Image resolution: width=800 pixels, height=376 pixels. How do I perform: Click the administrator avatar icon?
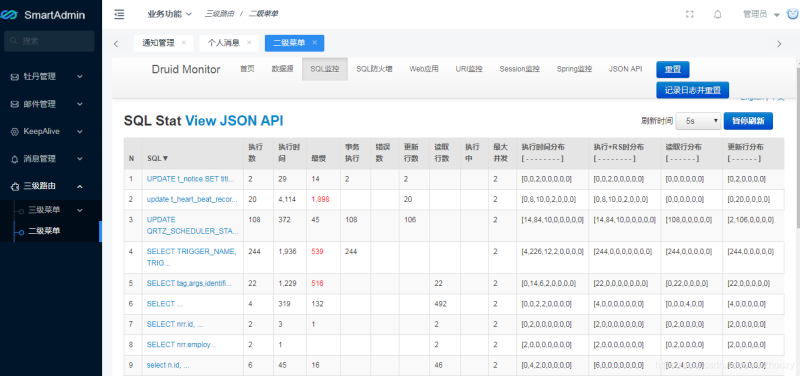click(x=792, y=14)
